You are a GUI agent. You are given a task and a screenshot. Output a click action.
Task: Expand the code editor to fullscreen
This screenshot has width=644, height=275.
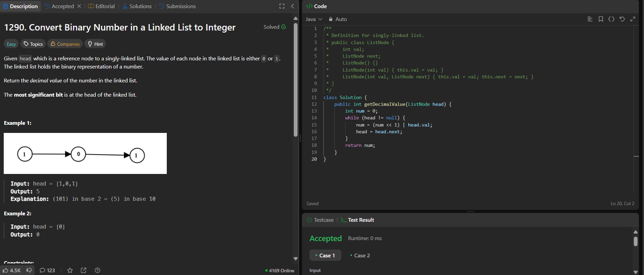[633, 19]
